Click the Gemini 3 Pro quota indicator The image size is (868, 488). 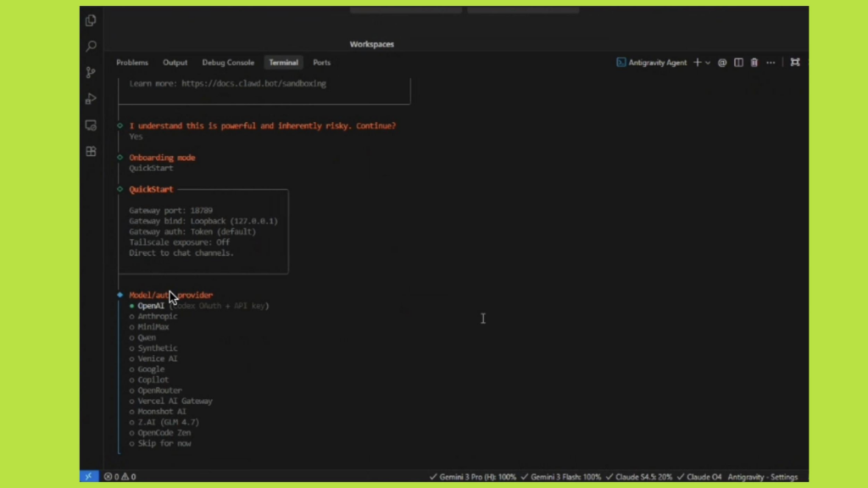tap(472, 477)
